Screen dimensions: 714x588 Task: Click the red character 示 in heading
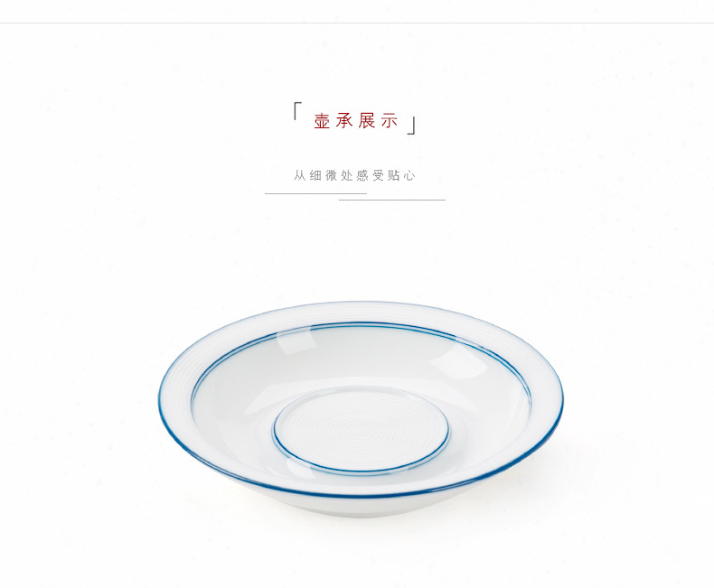(x=390, y=121)
